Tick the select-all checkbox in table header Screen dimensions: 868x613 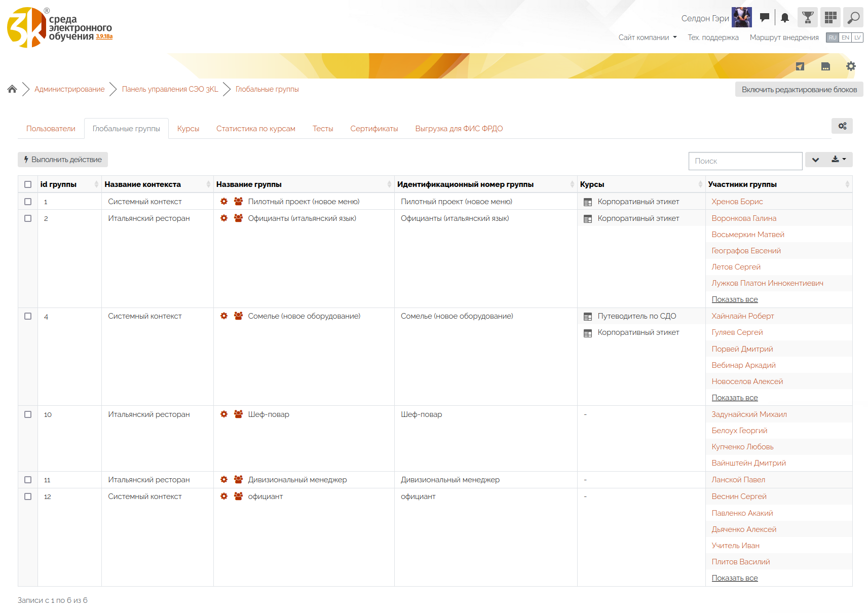[x=28, y=184]
